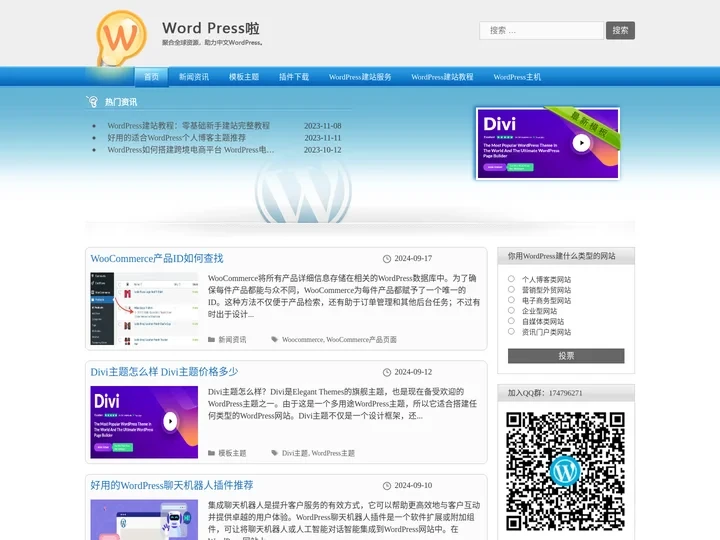Viewport: 720px width, 540px height.
Task: Open WordPress主机 menu item
Action: click(x=517, y=77)
